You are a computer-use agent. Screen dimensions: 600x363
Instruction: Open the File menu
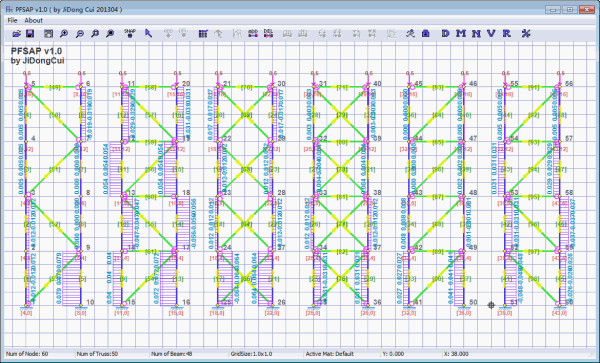click(12, 20)
